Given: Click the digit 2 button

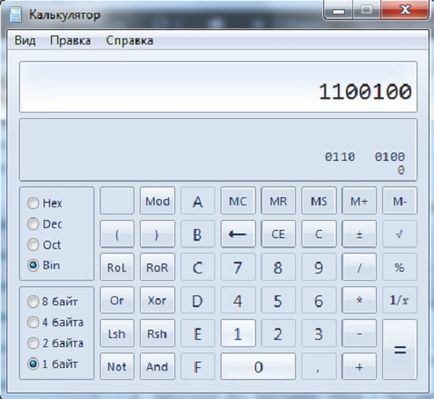Looking at the screenshot, I should (x=278, y=333).
